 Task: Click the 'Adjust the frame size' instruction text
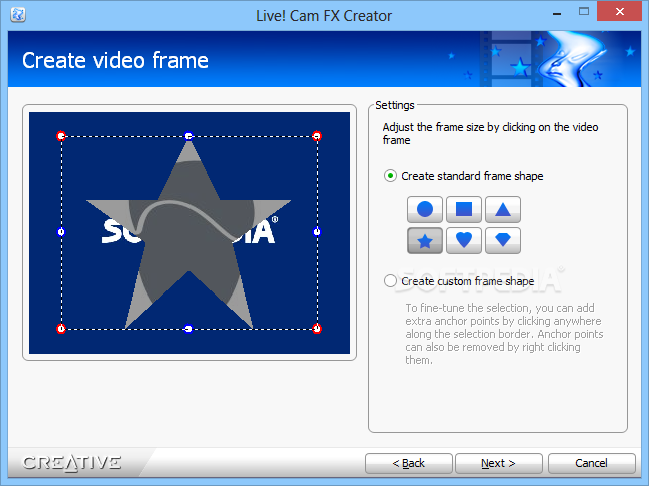(490, 133)
